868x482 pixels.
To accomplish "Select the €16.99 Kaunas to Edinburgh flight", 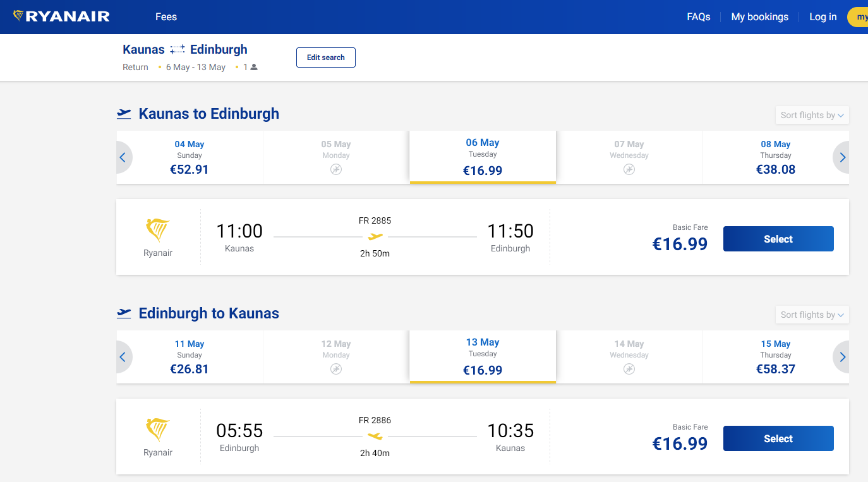I will pos(778,239).
